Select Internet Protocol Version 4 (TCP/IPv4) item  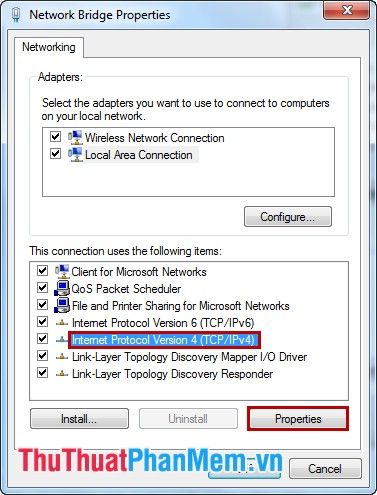click(163, 340)
